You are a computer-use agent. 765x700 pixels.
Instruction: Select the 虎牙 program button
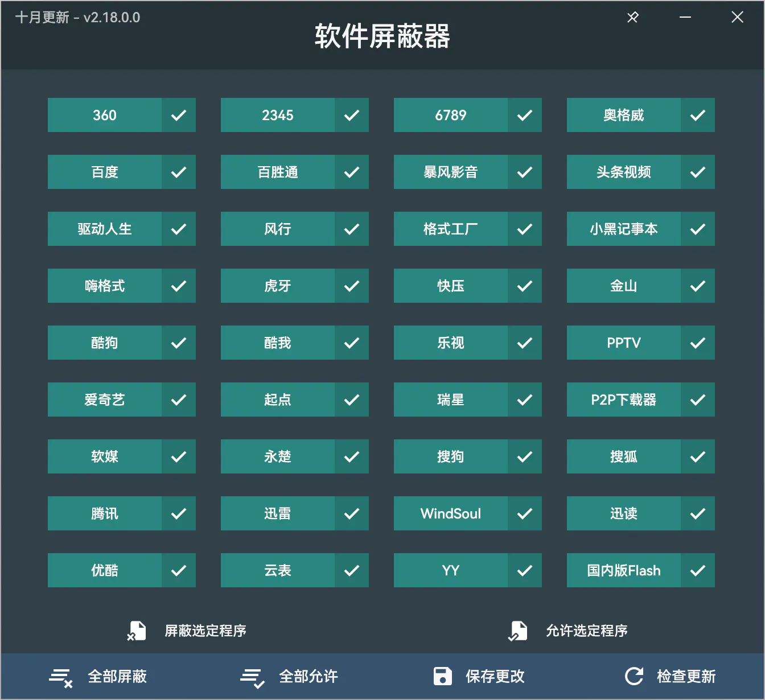pos(278,286)
